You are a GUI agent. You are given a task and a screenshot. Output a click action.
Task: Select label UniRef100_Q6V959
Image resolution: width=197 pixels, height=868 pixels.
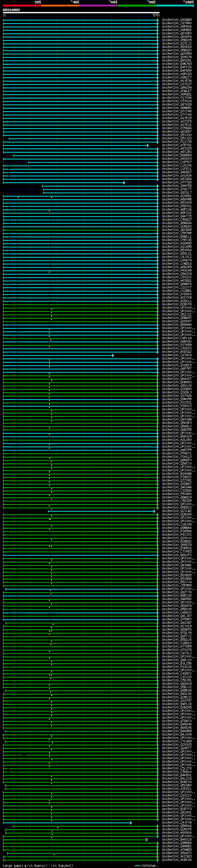coord(177,54)
